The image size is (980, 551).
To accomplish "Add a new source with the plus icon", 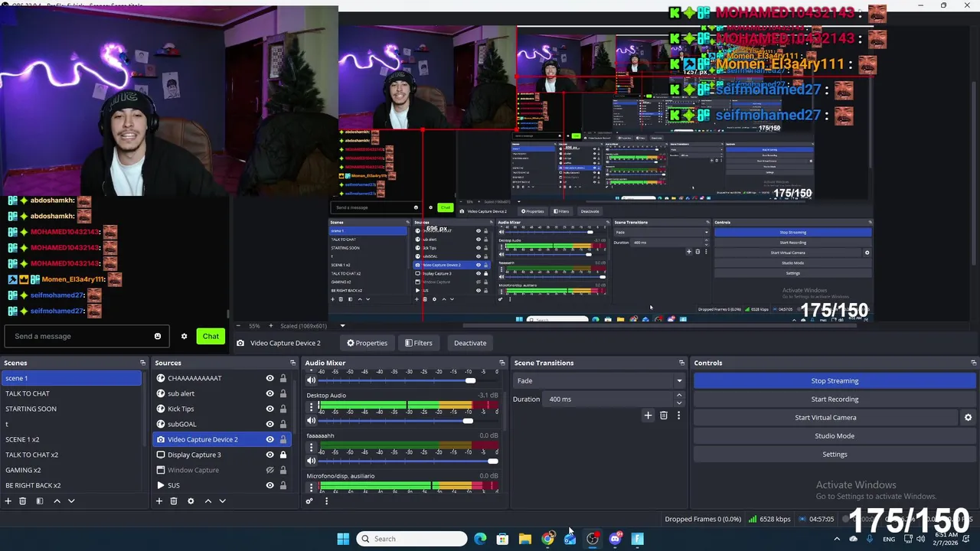I will click(158, 500).
